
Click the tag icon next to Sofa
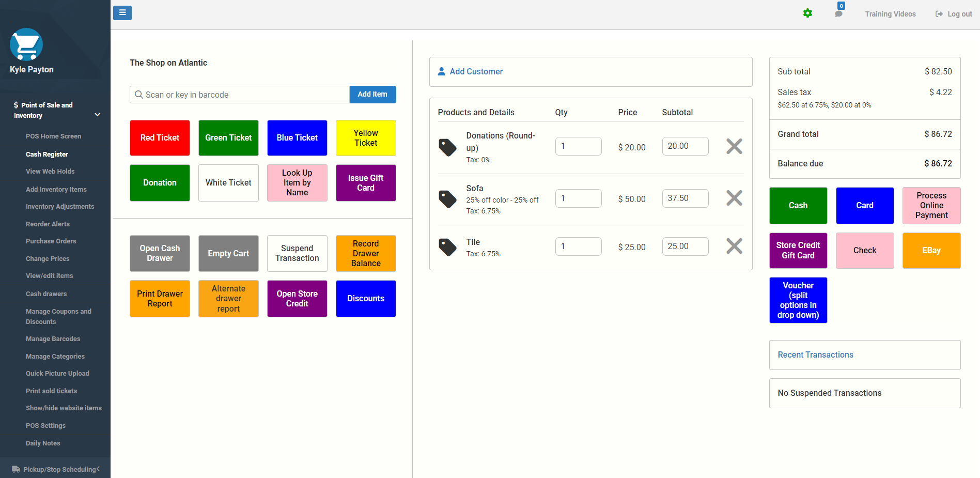point(447,199)
